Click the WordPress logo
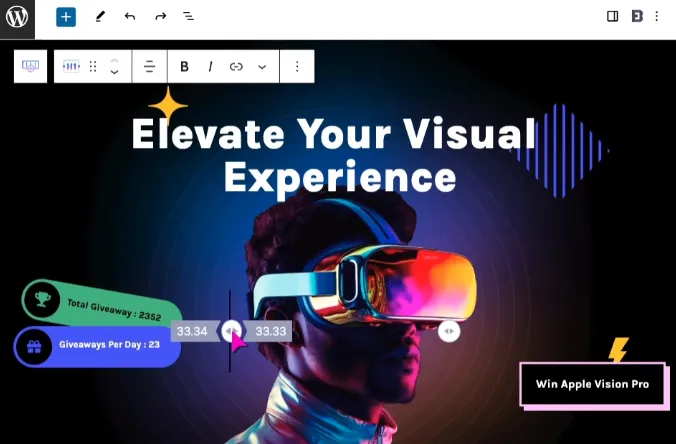 (17, 17)
